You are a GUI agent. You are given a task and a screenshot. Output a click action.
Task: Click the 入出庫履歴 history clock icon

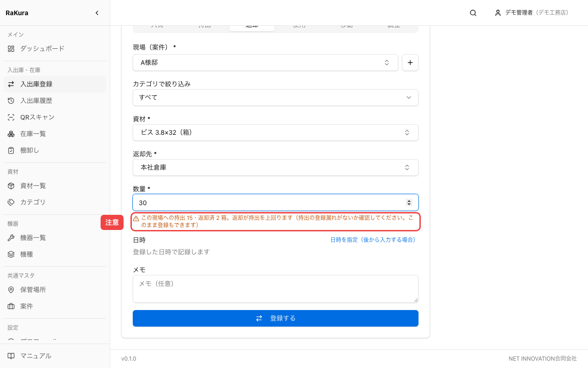pyautogui.click(x=11, y=101)
